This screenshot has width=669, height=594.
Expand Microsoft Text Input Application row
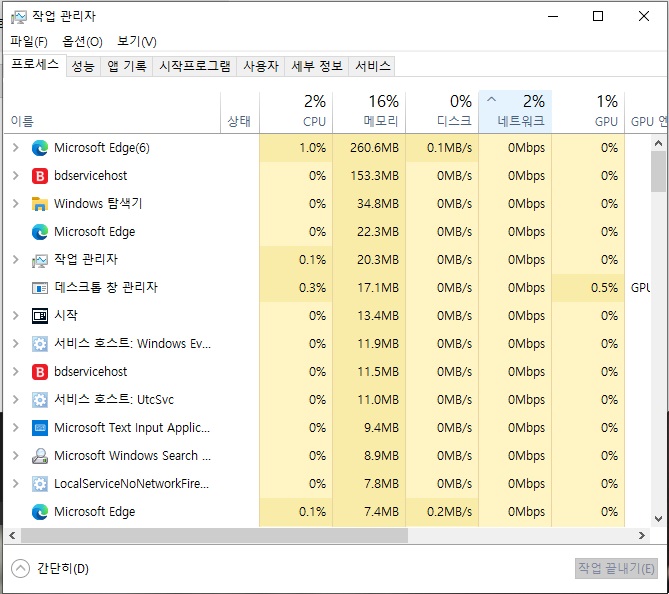[x=16, y=428]
